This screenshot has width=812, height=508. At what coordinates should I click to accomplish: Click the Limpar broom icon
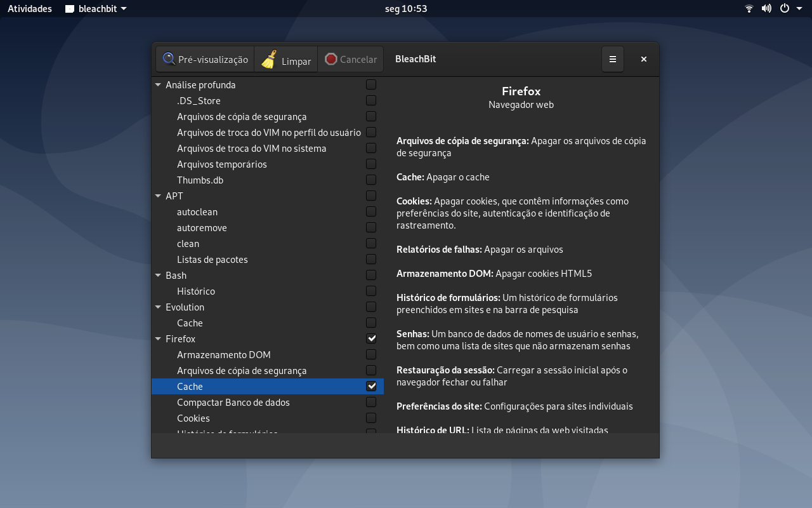tap(269, 59)
